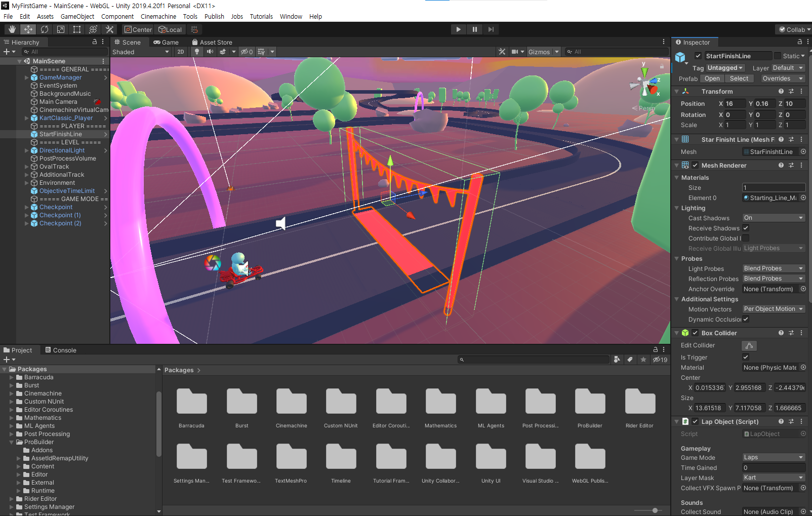Image resolution: width=812 pixels, height=516 pixels.
Task: Expand GameManager in Hierarchy
Action: coord(26,77)
